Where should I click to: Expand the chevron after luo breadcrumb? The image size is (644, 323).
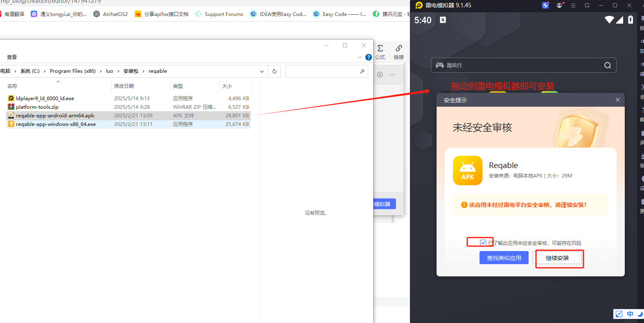pos(118,71)
